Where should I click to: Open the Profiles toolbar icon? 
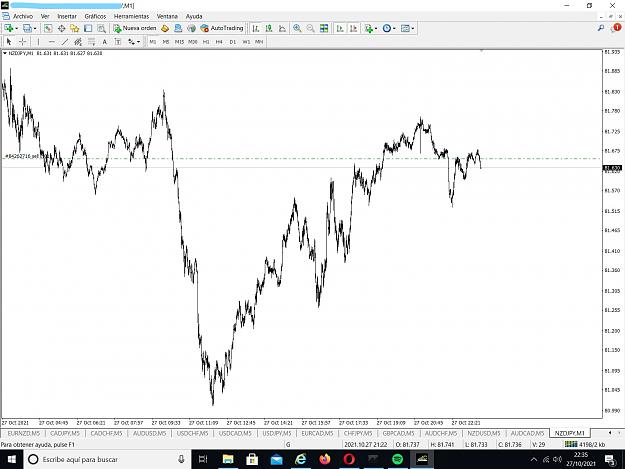[27, 28]
